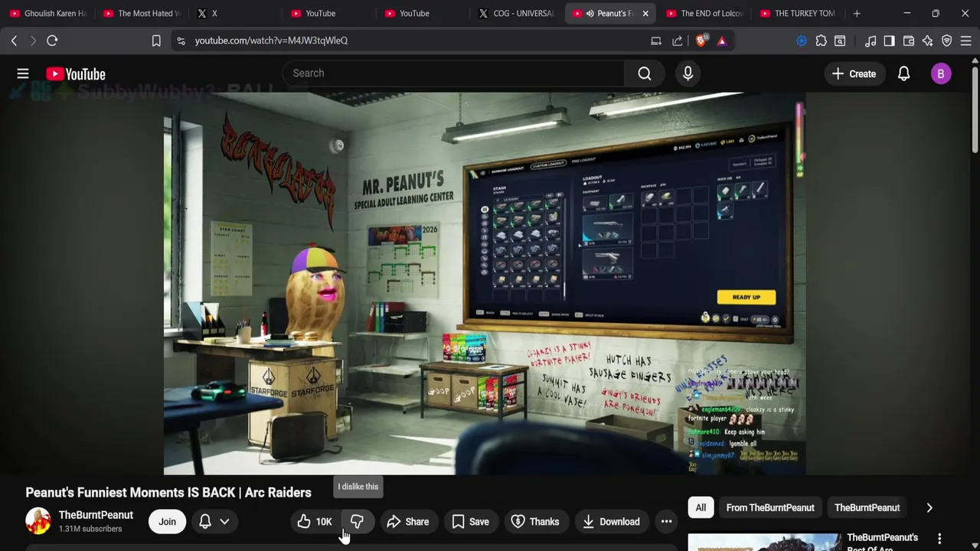Click the video player to pause
This screenshot has height=551, width=980.
485,284
